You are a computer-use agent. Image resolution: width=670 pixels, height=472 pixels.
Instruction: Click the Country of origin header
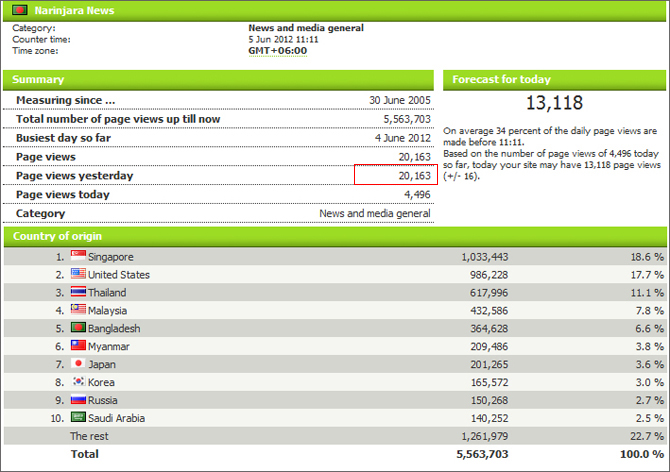click(56, 236)
